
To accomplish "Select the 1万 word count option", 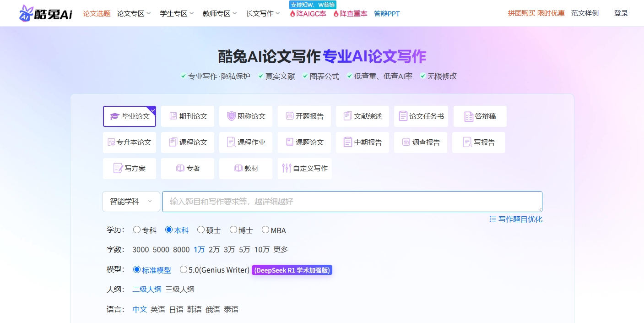I will 199,250.
